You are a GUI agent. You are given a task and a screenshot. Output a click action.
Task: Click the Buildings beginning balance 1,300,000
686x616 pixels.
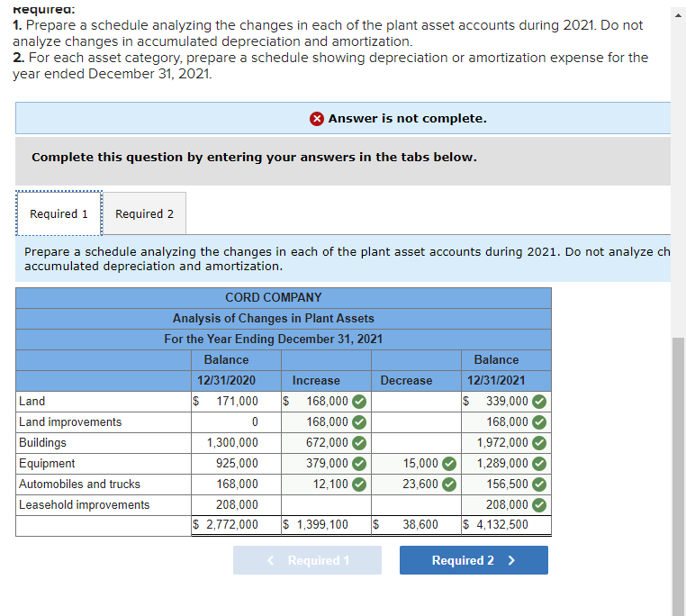click(232, 443)
